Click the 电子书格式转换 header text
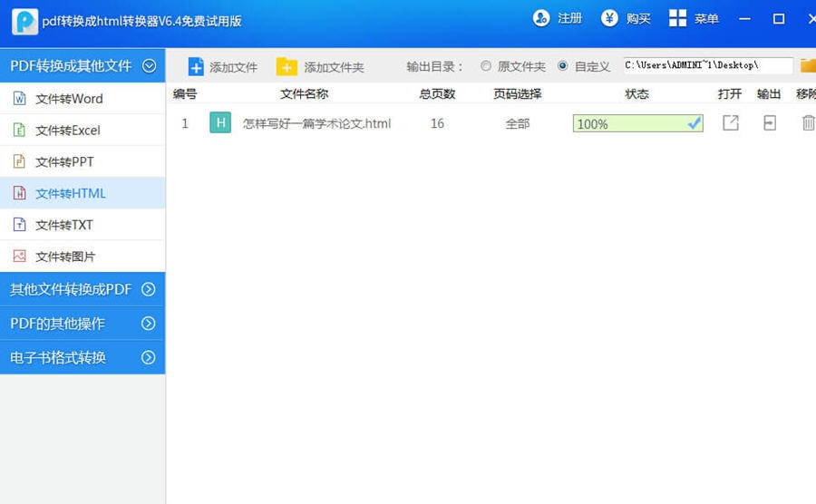Screen dimensions: 816x504 tap(58, 357)
